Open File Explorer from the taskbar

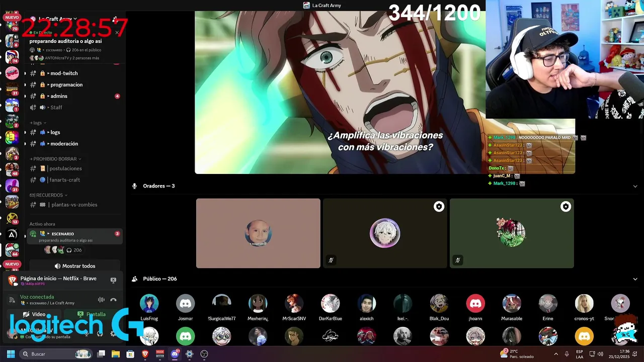[x=116, y=354]
